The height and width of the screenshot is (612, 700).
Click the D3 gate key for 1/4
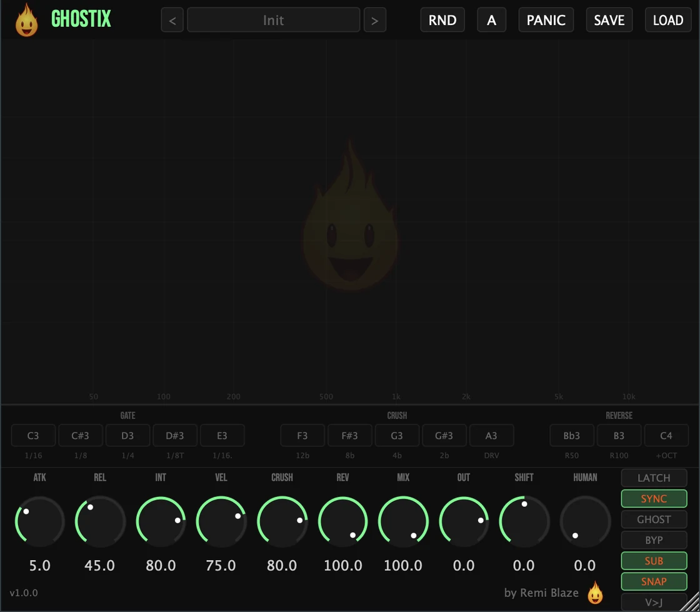point(127,436)
